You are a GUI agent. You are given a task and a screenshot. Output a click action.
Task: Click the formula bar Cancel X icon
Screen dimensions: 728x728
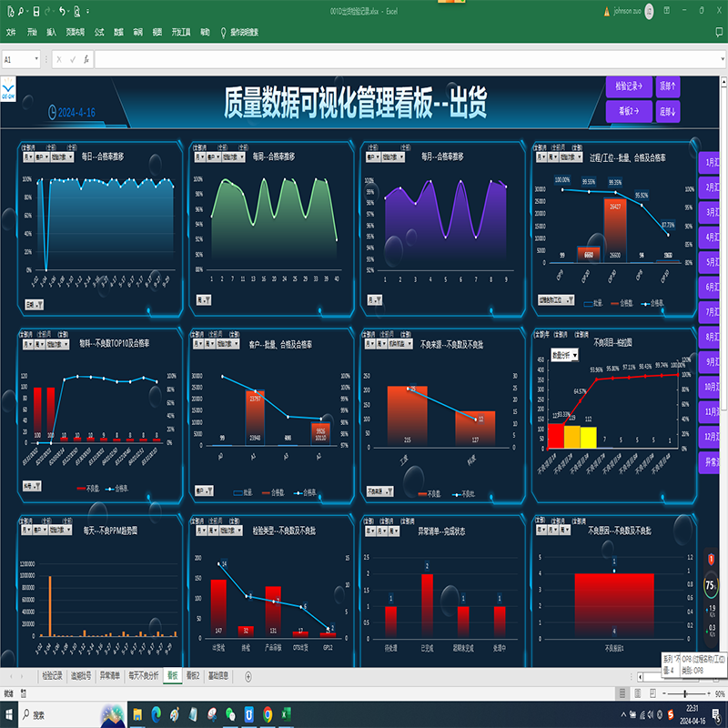59,59
